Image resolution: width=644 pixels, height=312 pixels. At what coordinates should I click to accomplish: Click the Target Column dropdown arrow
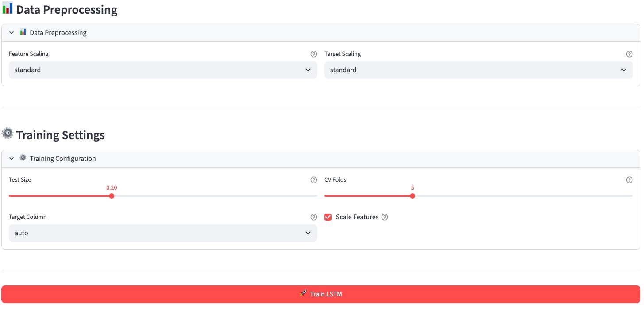click(x=308, y=233)
